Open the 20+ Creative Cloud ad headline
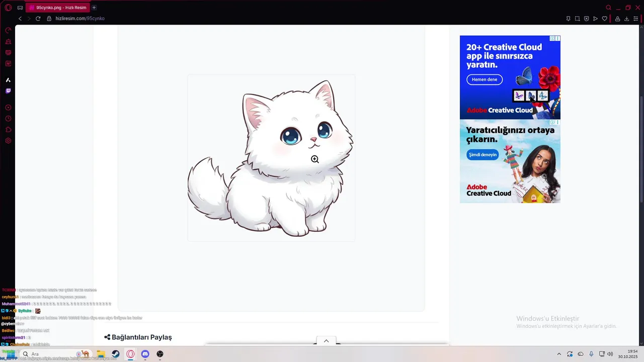This screenshot has width=644, height=362. point(504,56)
